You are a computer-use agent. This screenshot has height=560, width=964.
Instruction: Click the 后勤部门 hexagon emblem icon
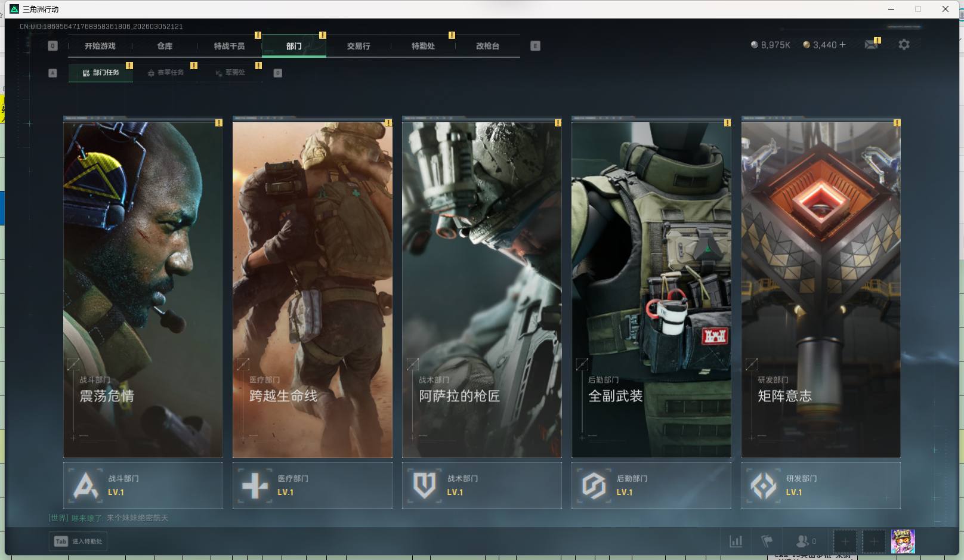(x=594, y=485)
